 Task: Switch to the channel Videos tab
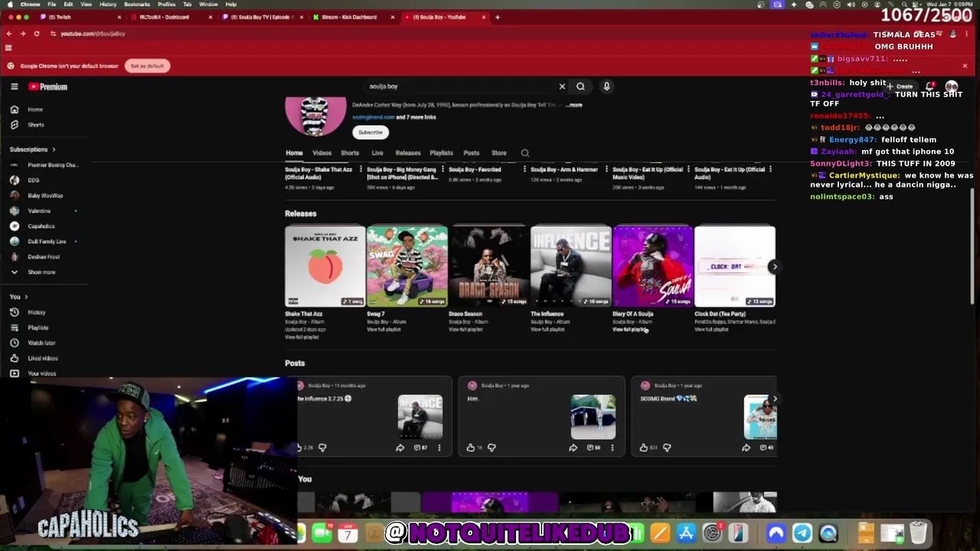[322, 153]
